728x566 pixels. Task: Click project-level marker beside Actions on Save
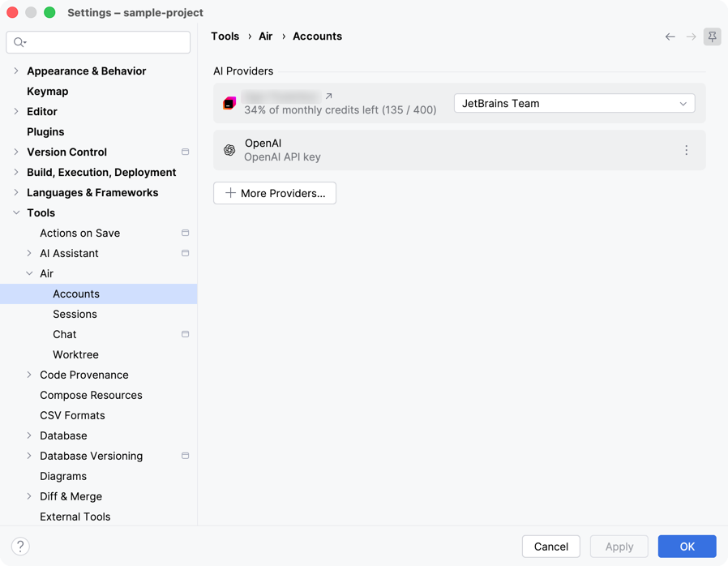[x=186, y=233]
